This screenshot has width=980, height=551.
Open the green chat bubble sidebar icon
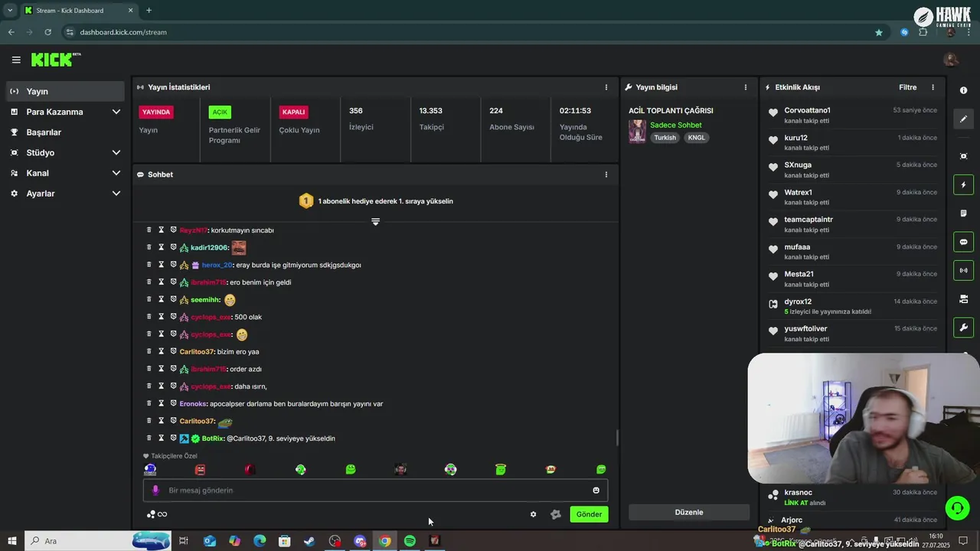(963, 242)
